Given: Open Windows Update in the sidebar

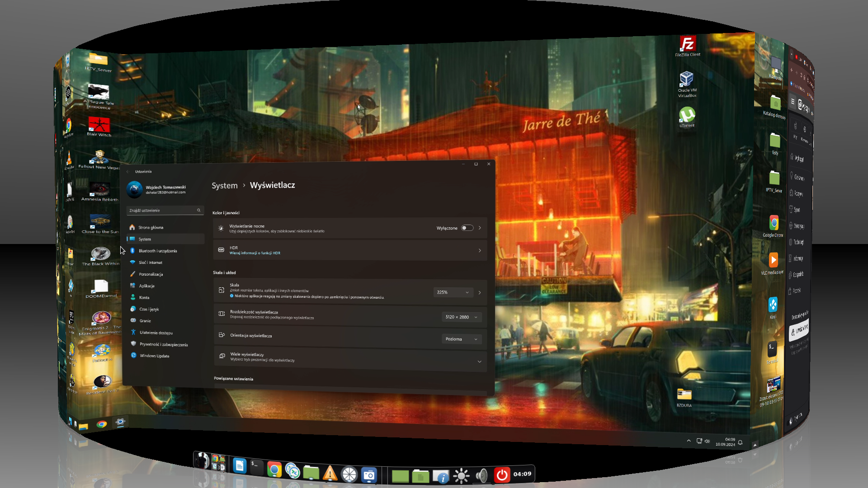Looking at the screenshot, I should point(154,356).
